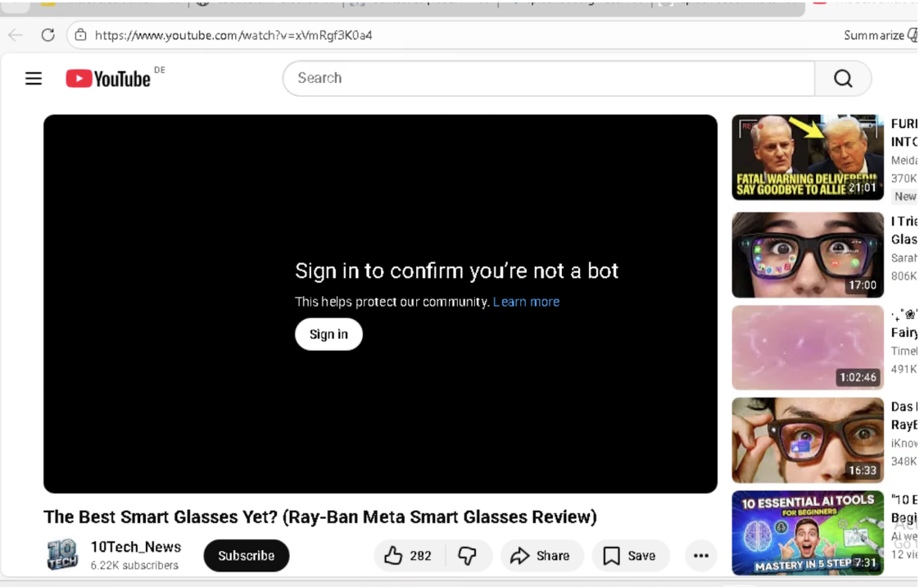Image resolution: width=924 pixels, height=587 pixels.
Task: Click the YouTube logo
Action: (109, 79)
